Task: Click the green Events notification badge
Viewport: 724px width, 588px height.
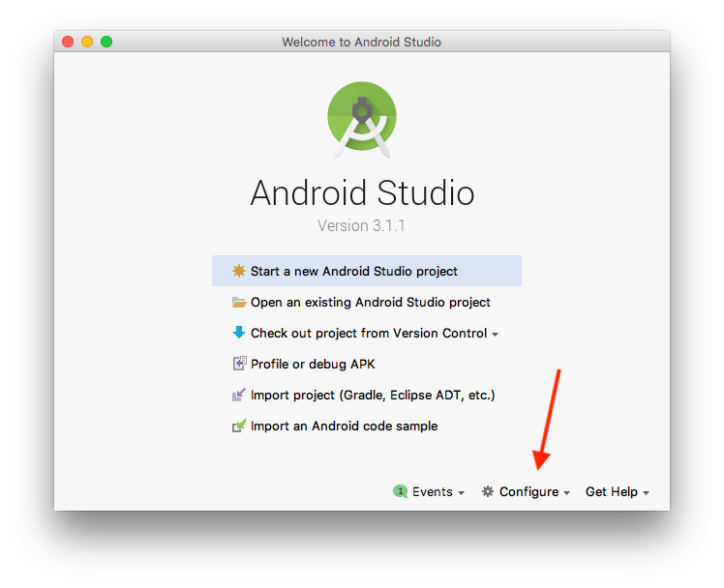Action: 401,491
